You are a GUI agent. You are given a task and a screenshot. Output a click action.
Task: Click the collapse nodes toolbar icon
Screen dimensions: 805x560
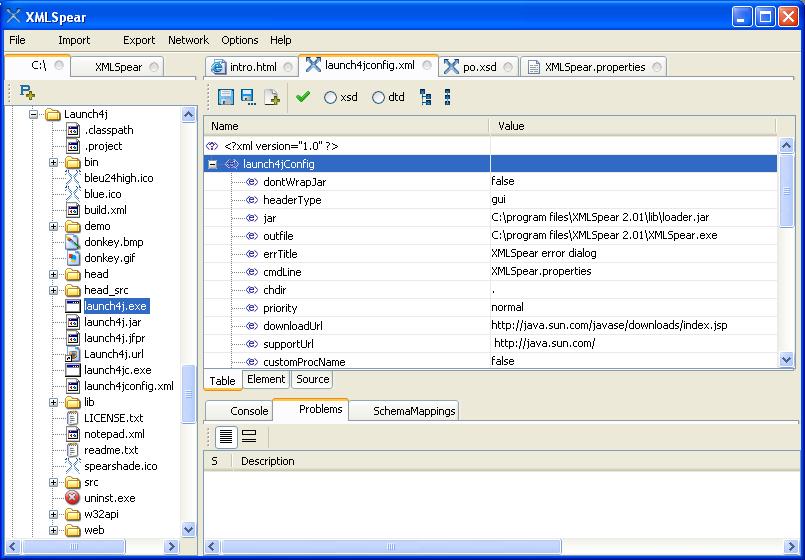(x=448, y=97)
